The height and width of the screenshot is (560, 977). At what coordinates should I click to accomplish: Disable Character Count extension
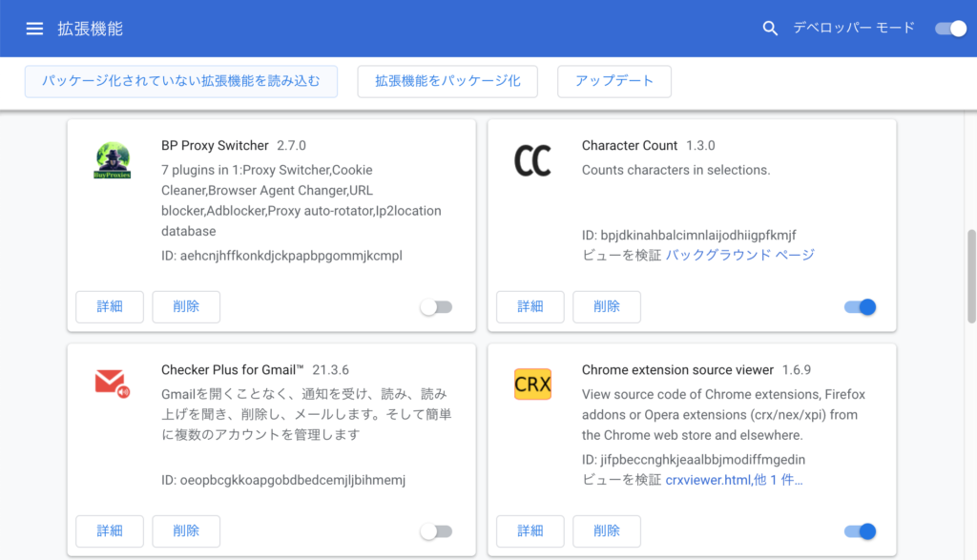pos(861,307)
